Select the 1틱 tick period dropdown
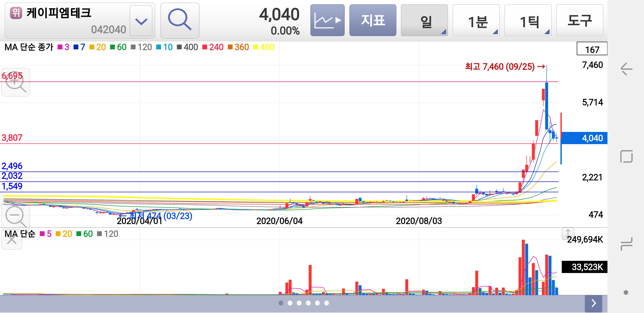 click(x=528, y=20)
